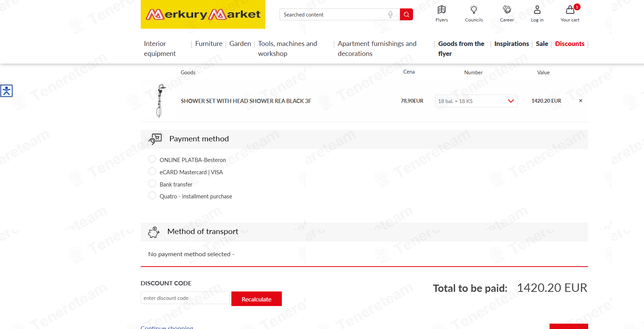Screen dimensions: 644x329
Task: Open the Flyers booklet icon
Action: (442, 10)
